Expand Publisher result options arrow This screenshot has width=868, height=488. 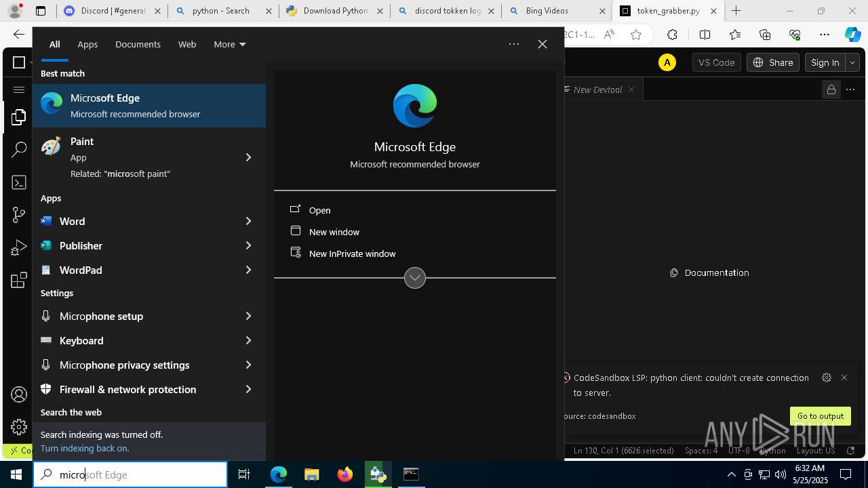tap(248, 245)
